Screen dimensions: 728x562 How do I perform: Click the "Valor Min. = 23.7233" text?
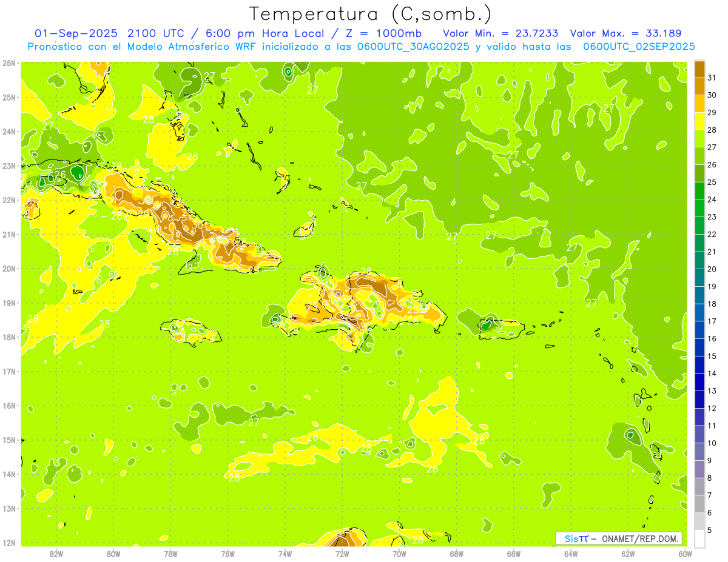click(500, 33)
